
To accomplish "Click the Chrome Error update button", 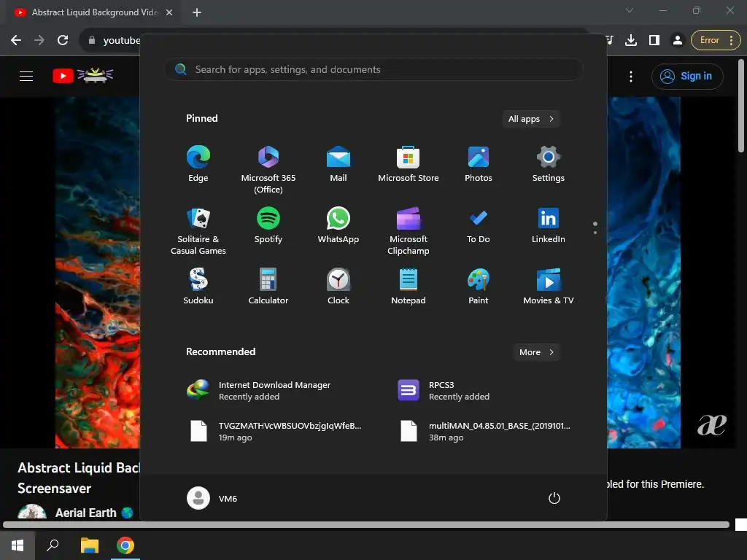I will (x=716, y=40).
